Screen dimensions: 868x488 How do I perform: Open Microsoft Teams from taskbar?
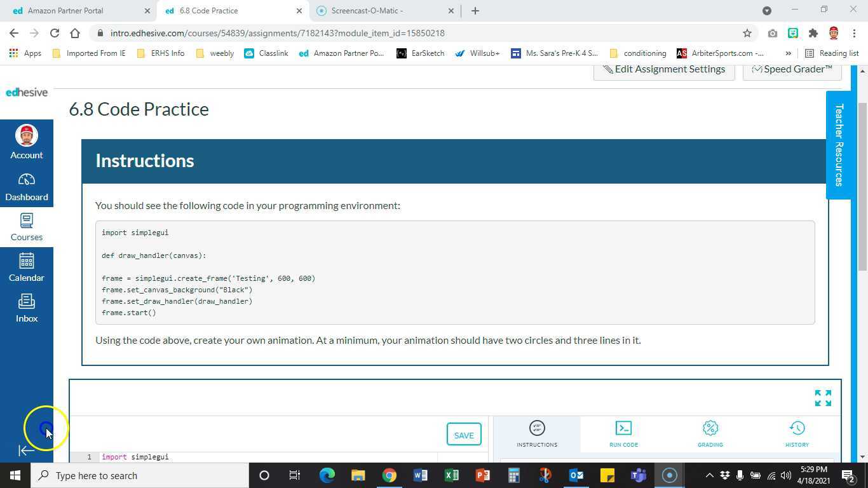(x=638, y=475)
